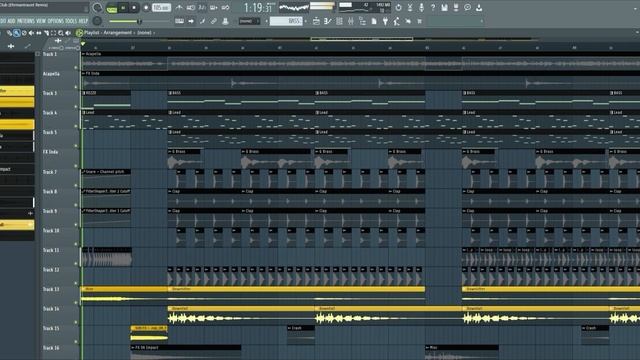Open the tempo tapper running-man icon
Image resolution: width=640 pixels, height=360 pixels.
(396, 21)
